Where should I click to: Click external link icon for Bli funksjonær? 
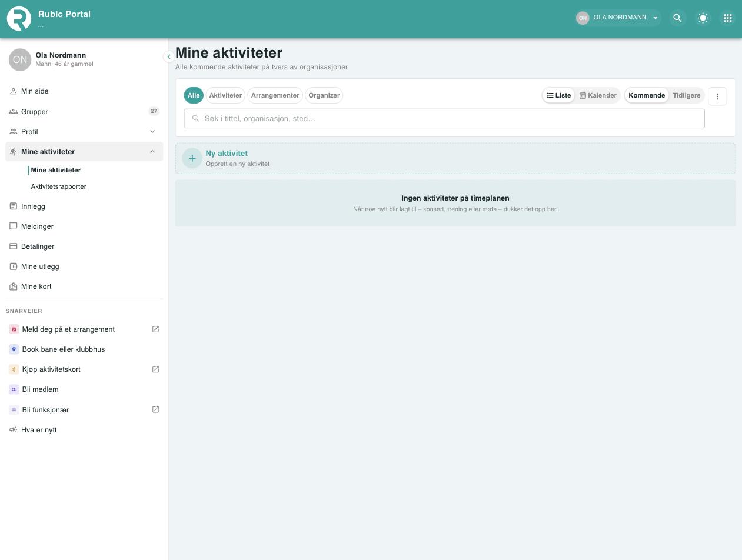click(x=155, y=409)
